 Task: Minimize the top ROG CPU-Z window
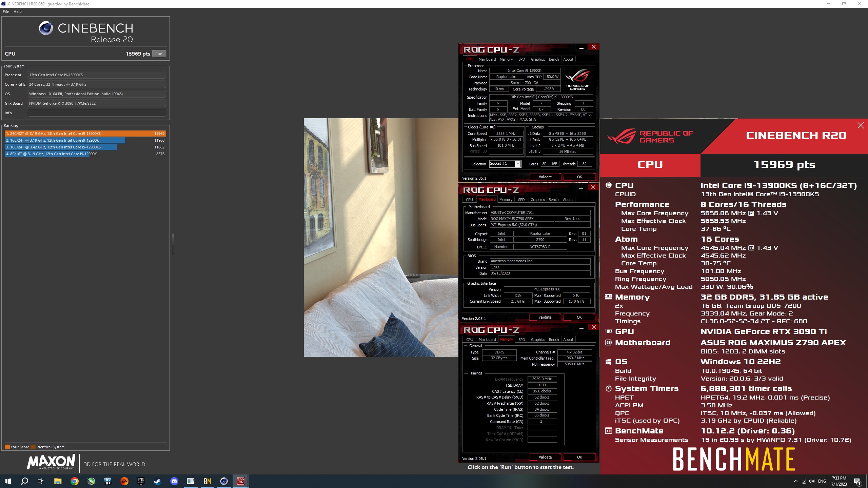point(581,48)
